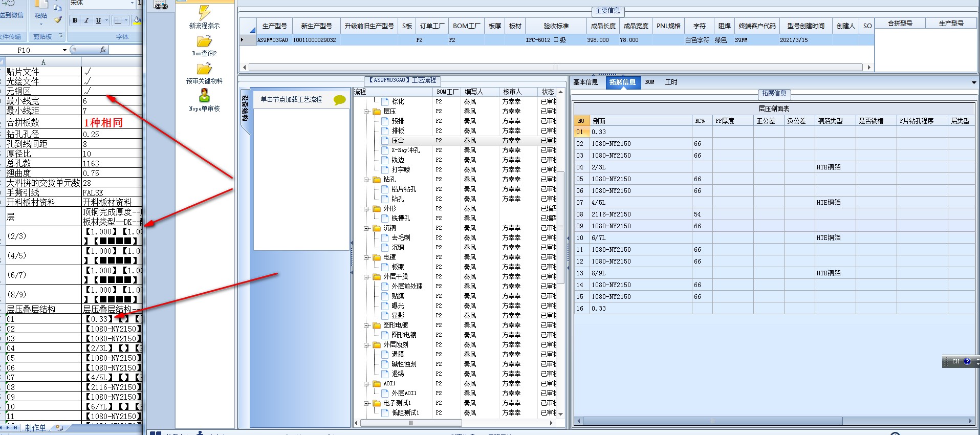Click the AS9FM03GA0 production model cell

point(272,40)
